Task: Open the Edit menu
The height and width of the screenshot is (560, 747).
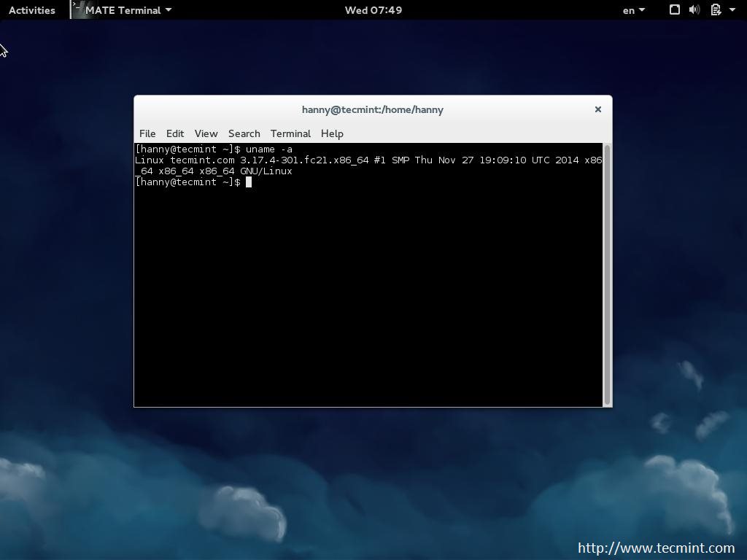Action: point(175,133)
